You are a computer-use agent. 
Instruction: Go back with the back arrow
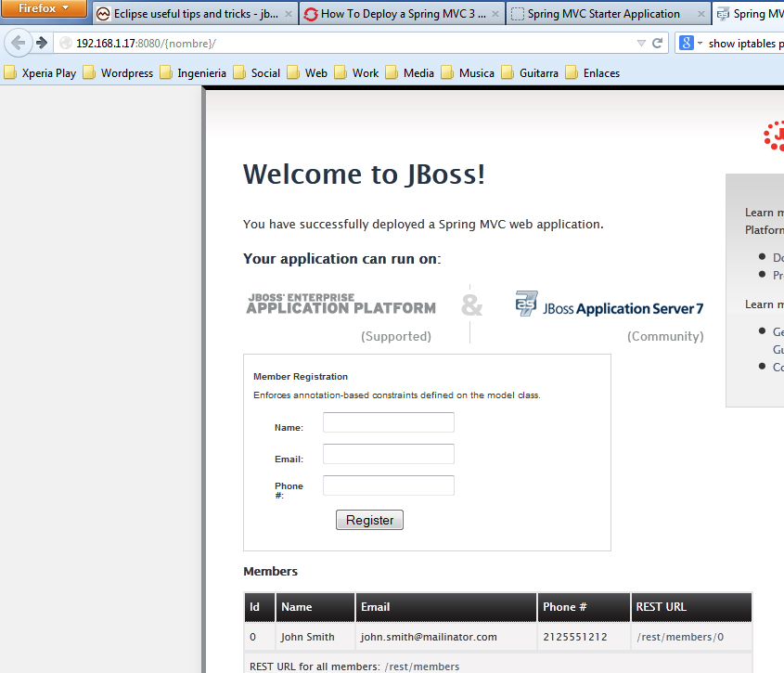[x=18, y=43]
